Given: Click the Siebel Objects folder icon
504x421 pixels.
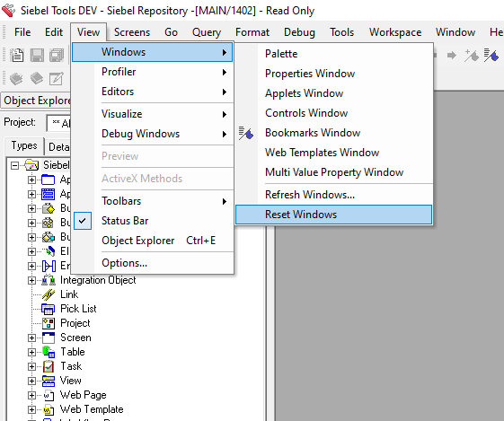Looking at the screenshot, I should 31,165.
